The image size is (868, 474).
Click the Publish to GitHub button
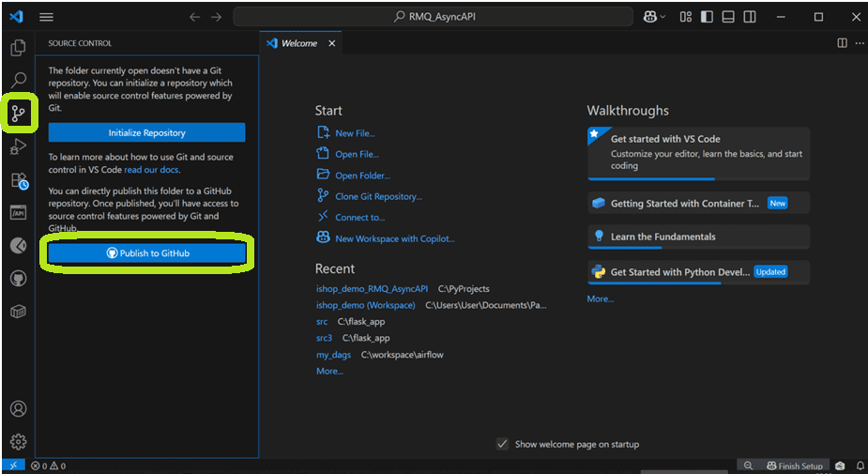(147, 253)
